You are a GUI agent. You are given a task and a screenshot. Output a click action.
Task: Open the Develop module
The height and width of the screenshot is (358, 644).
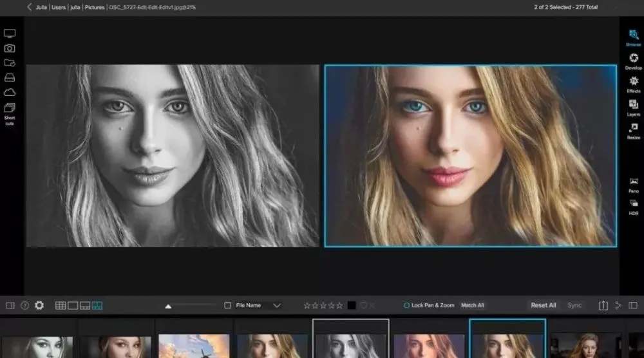[633, 61]
